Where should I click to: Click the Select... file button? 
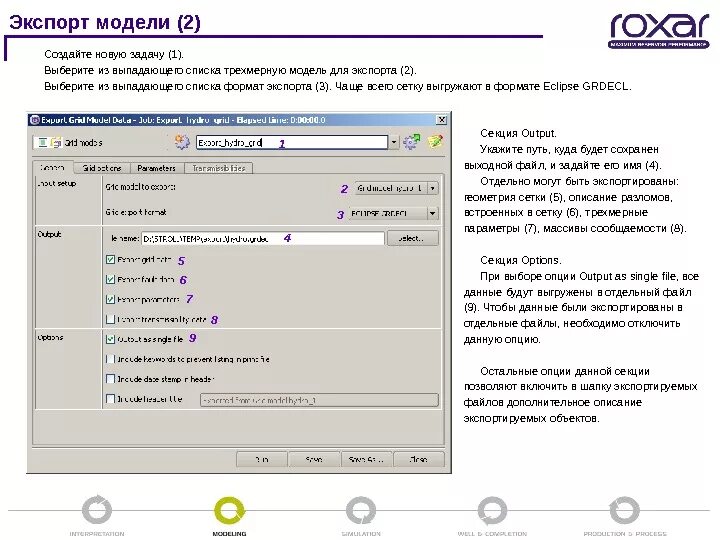click(412, 238)
